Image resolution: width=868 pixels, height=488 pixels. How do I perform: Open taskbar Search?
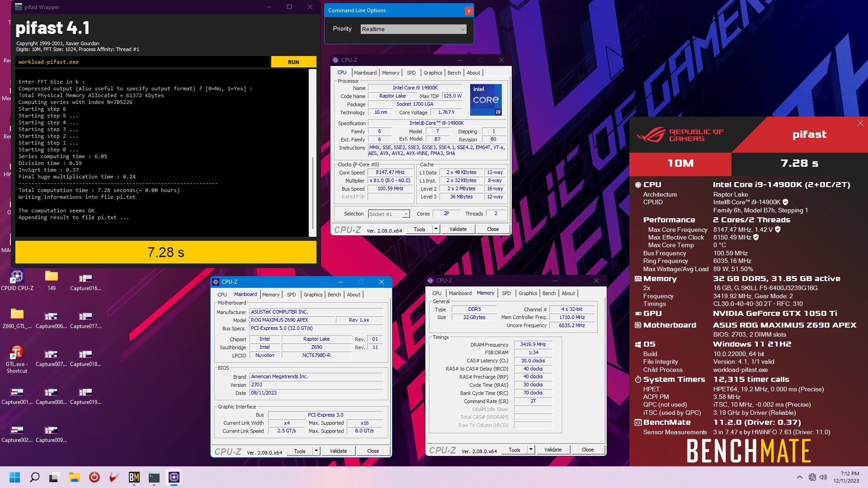pyautogui.click(x=35, y=477)
